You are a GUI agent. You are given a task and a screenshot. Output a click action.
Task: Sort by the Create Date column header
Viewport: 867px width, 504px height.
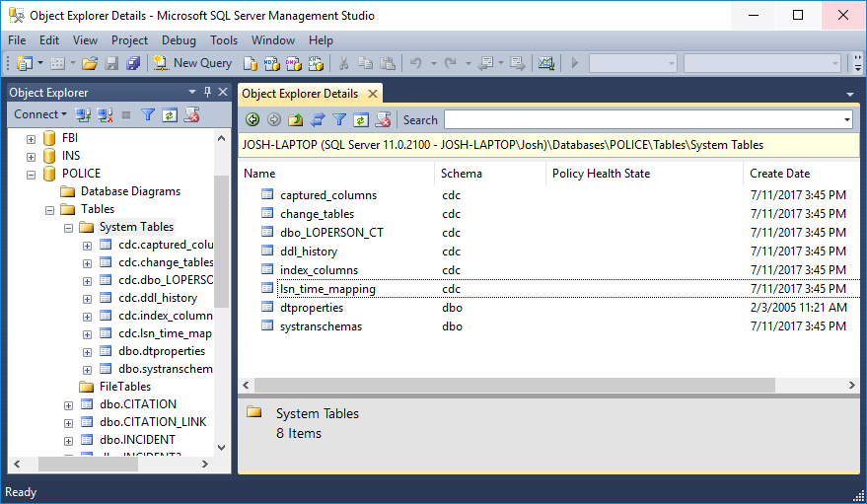coord(801,174)
